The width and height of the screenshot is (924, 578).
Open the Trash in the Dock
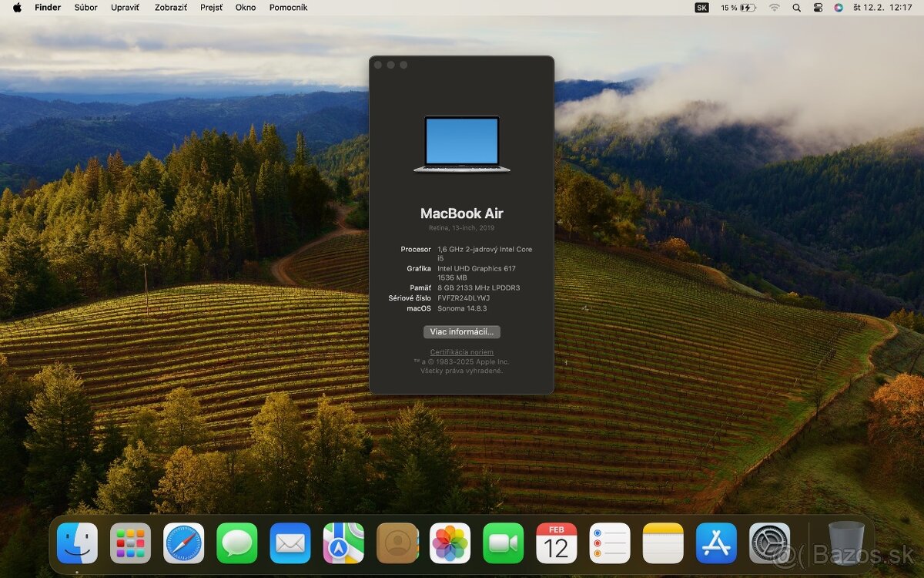tap(845, 543)
